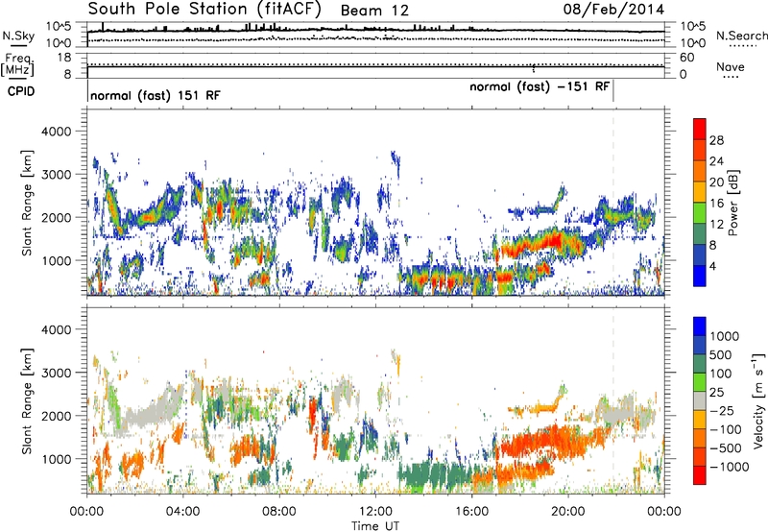This screenshot has height=532, width=768.
Task: Click the "12" power colorbar label
Action: point(716,225)
